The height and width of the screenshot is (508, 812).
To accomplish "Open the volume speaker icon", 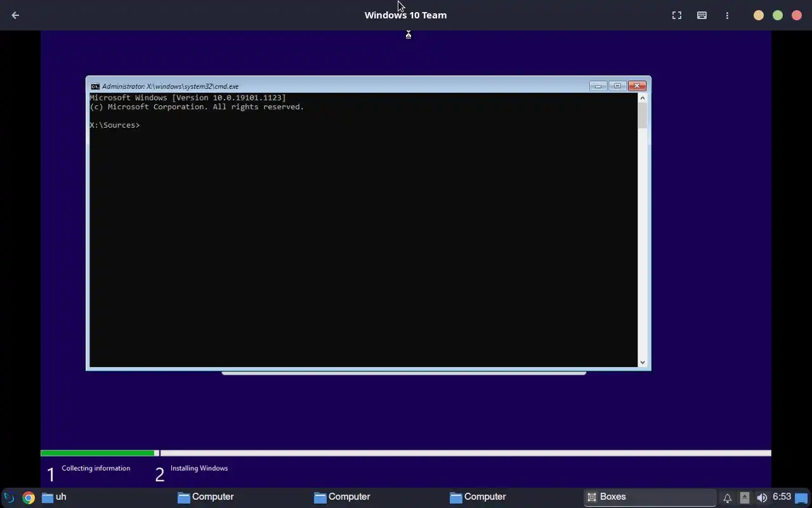I will click(x=762, y=498).
